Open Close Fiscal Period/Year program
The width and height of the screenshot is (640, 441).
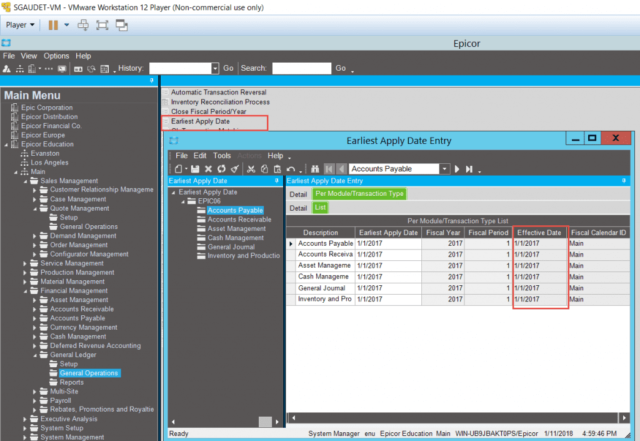209,111
